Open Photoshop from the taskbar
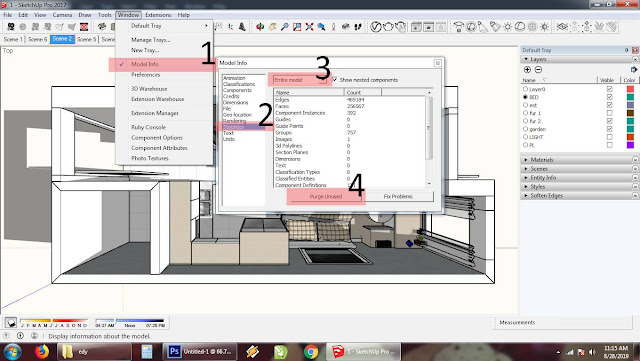Viewport: 640px width, 361px height. (200, 352)
